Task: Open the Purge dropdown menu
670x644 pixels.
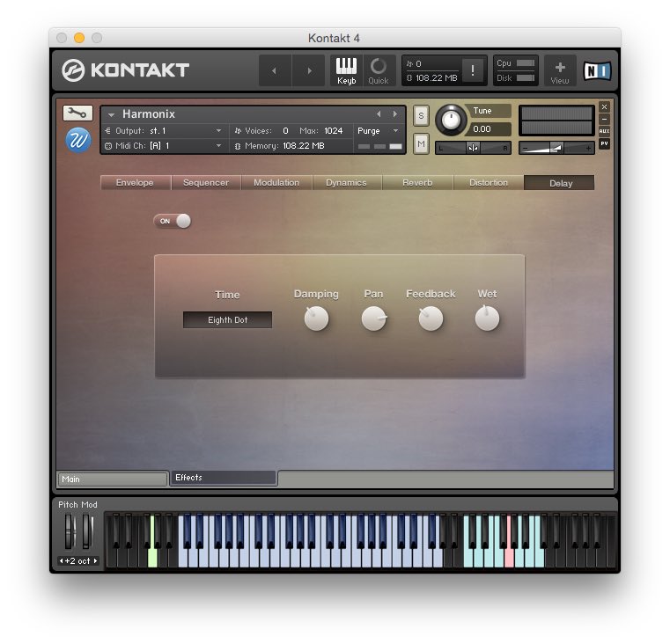Action: (x=378, y=131)
